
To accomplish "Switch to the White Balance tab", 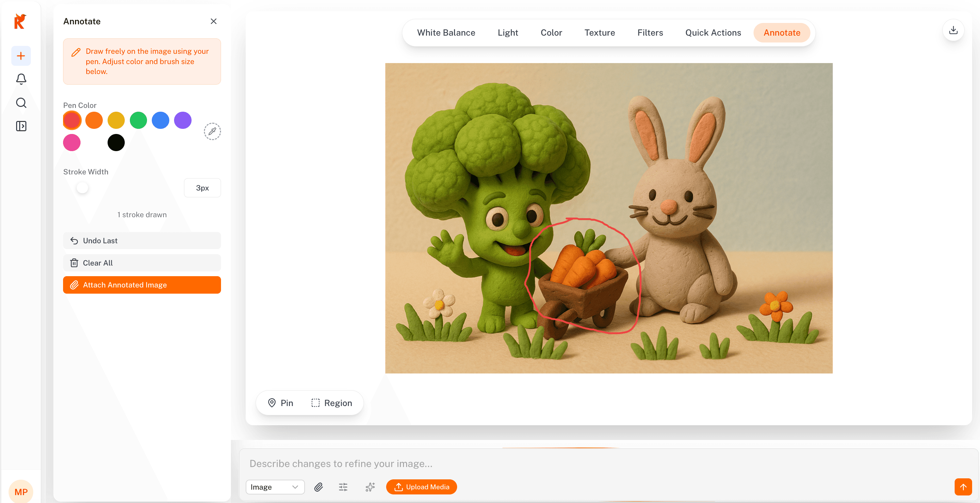I will point(446,33).
